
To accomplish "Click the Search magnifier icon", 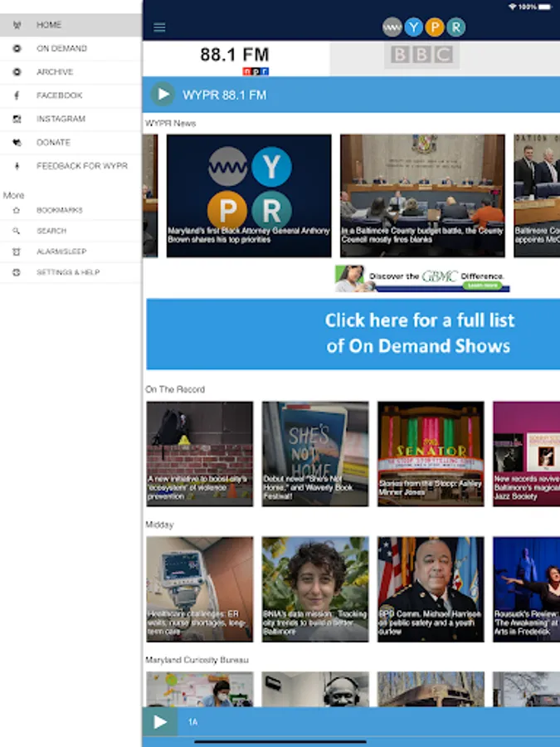I will click(17, 231).
